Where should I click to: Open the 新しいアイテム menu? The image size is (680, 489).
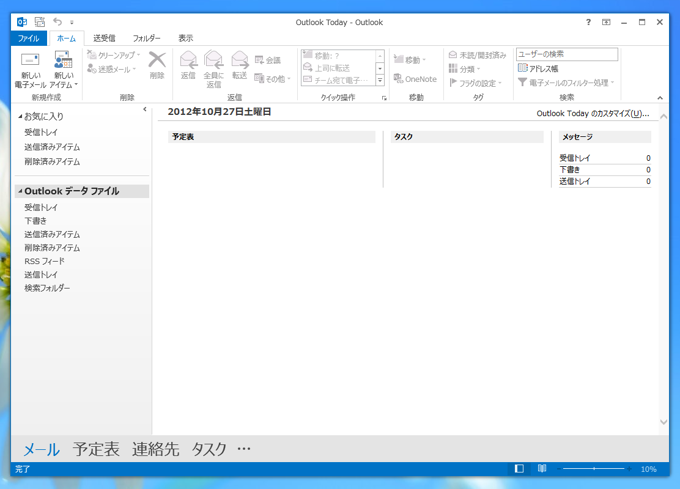click(x=63, y=69)
